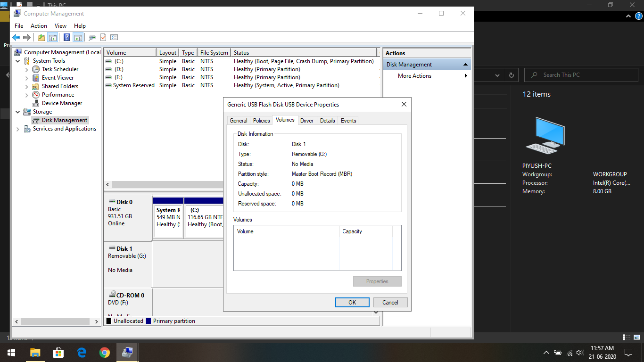Image resolution: width=644 pixels, height=362 pixels.
Task: Select Services and Applications node
Action: [x=64, y=129]
